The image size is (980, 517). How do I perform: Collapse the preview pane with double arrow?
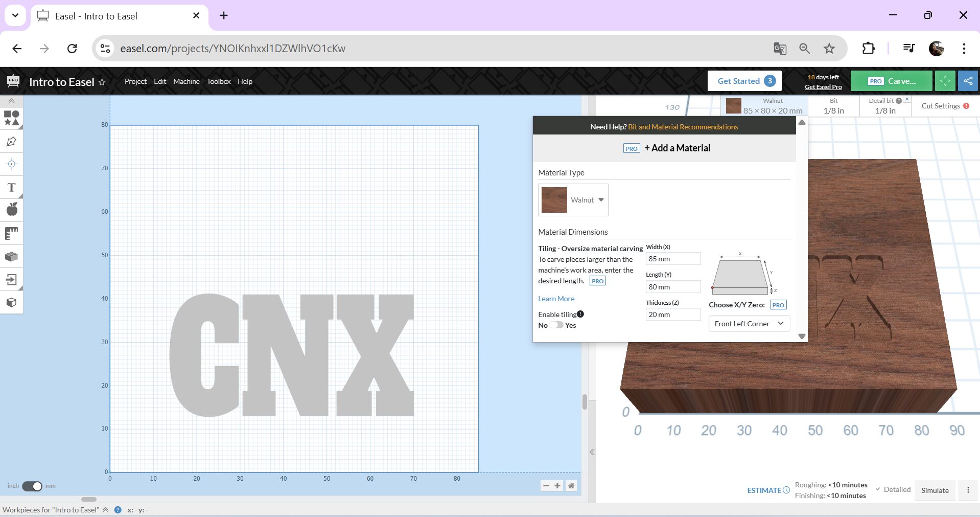[x=592, y=452]
